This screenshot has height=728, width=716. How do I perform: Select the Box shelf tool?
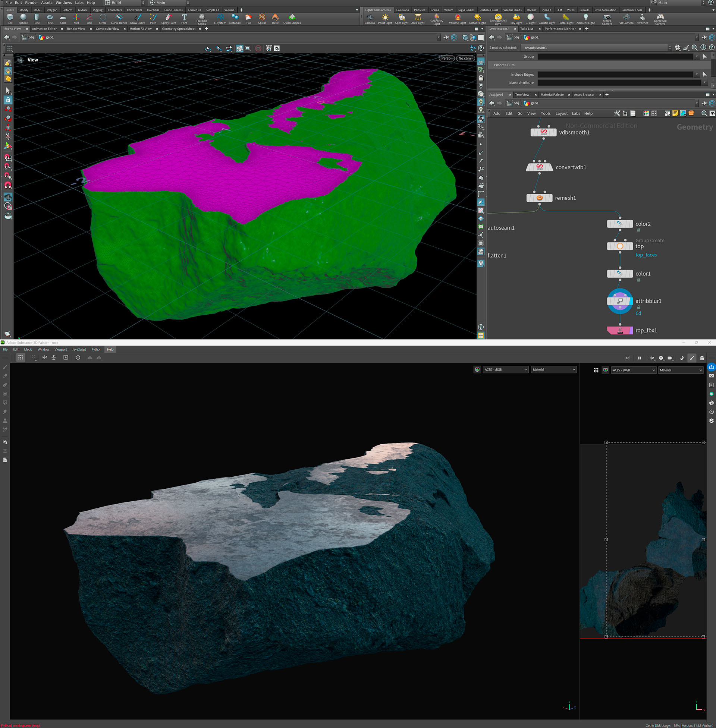tap(10, 19)
